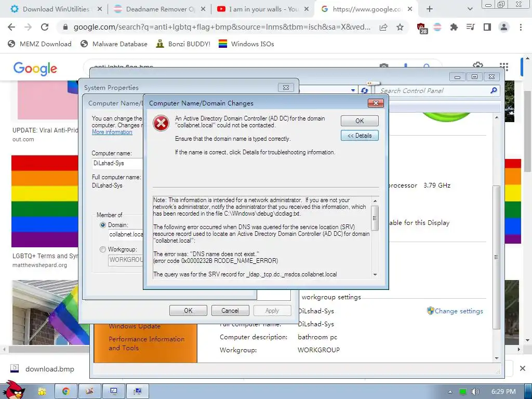Click the Google logo
The width and height of the screenshot is (532, 399).
coord(35,68)
